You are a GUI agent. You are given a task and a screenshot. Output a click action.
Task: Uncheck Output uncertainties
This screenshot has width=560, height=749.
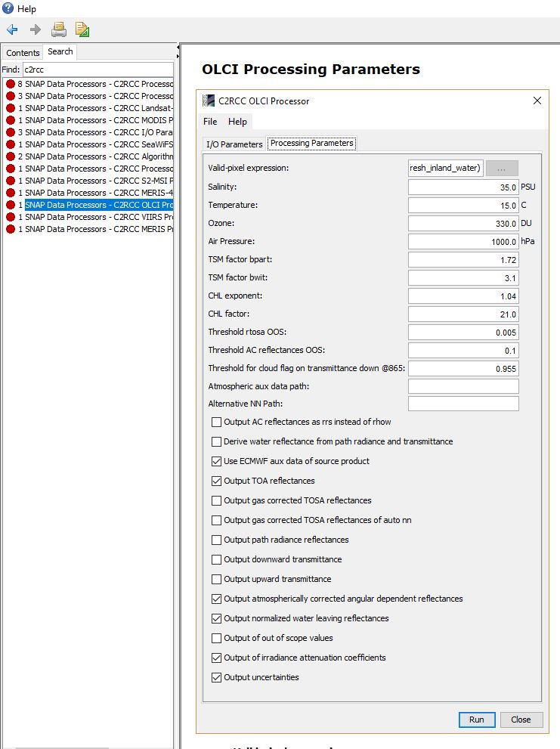coord(216,677)
